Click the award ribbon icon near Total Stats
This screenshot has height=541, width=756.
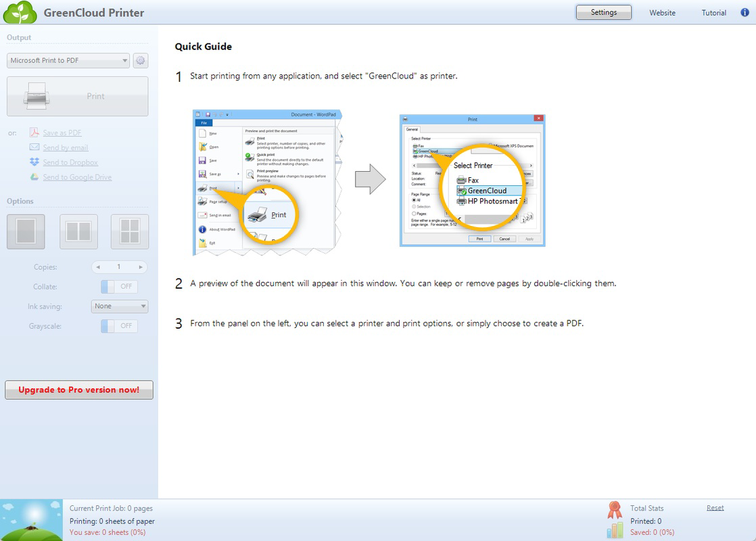[615, 510]
